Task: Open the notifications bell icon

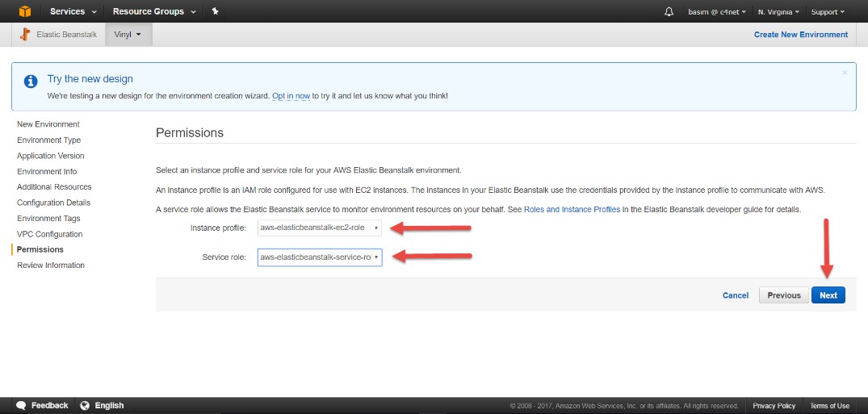Action: click(x=669, y=12)
